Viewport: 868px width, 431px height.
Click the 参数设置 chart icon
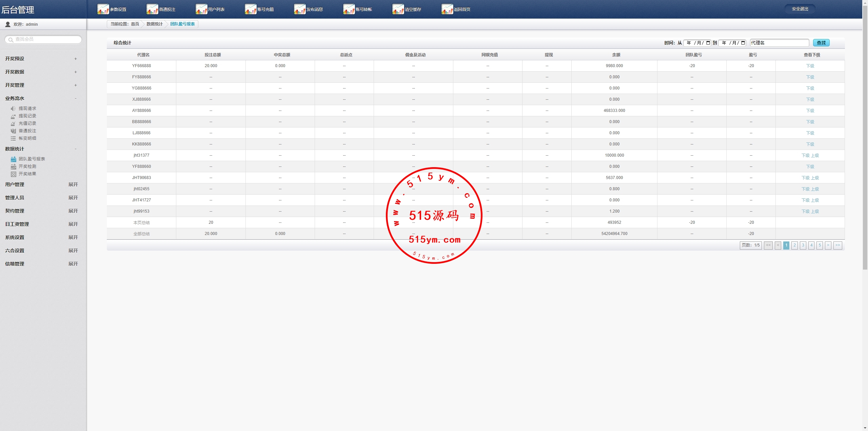pos(103,9)
